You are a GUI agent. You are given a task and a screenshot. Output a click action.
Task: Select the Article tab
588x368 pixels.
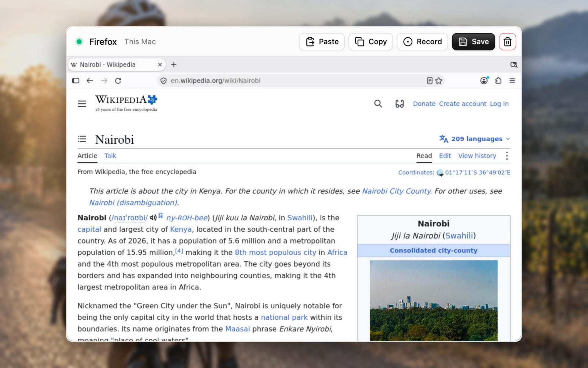(87, 156)
